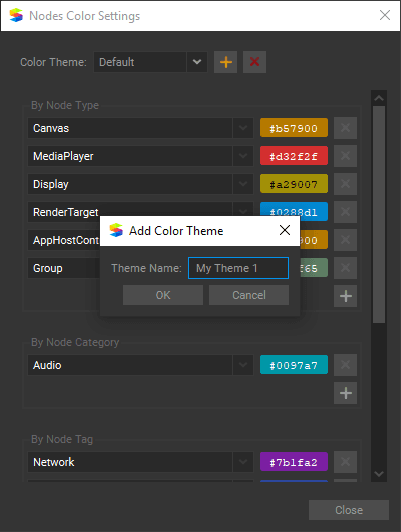Close the Add Color Theme dialog
The image size is (401, 532).
pos(285,230)
